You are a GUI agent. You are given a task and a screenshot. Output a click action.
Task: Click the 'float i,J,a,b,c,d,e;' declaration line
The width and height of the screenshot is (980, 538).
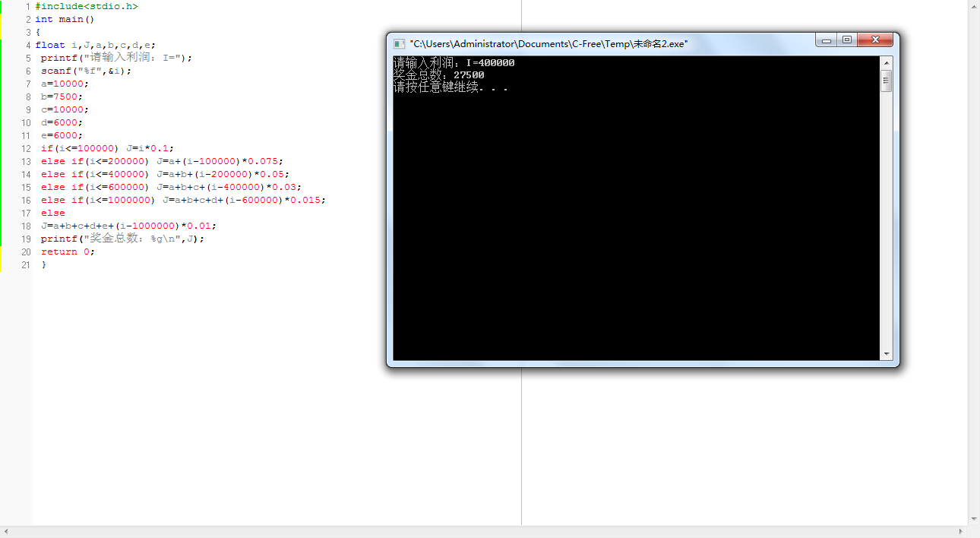(95, 45)
